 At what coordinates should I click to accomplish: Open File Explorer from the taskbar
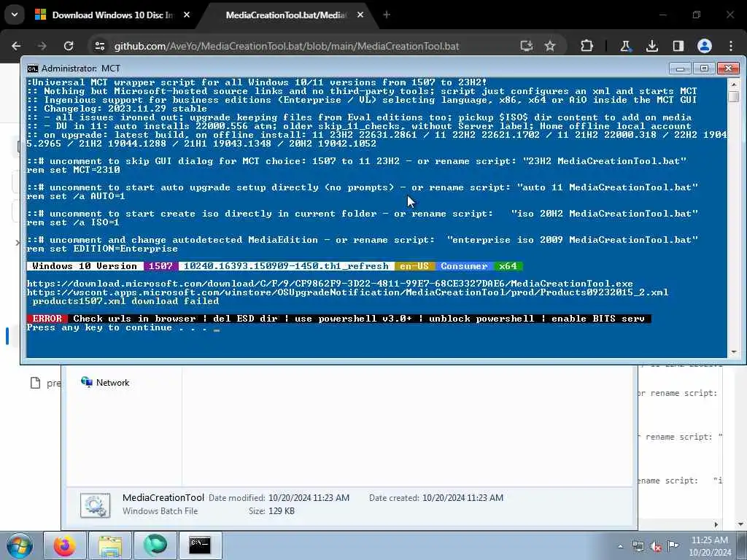(110, 545)
